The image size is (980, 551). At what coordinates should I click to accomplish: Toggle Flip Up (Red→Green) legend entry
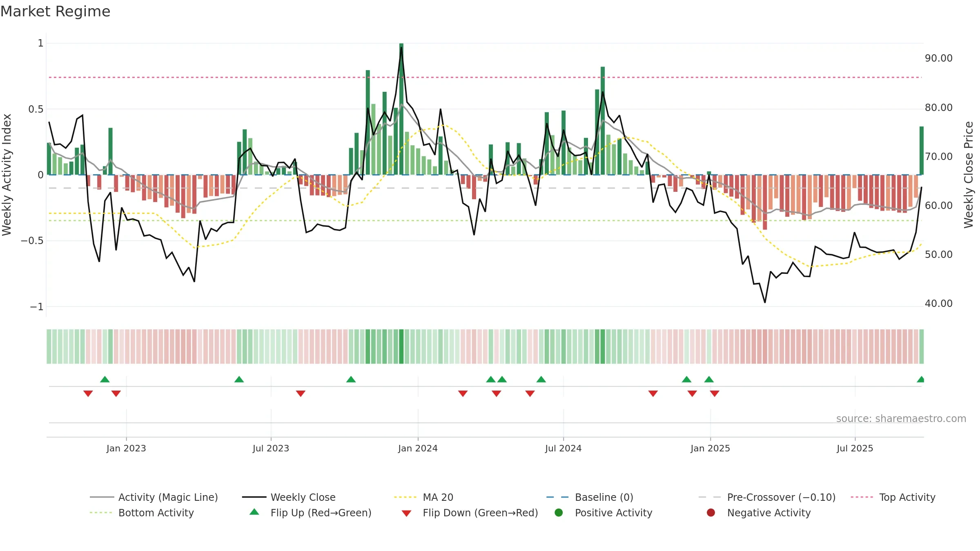coord(310,513)
